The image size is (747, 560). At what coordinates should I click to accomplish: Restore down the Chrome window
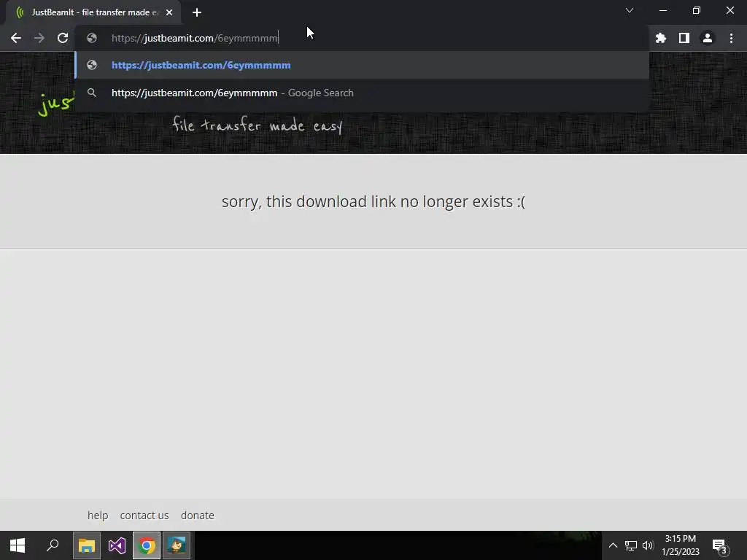[x=697, y=10]
